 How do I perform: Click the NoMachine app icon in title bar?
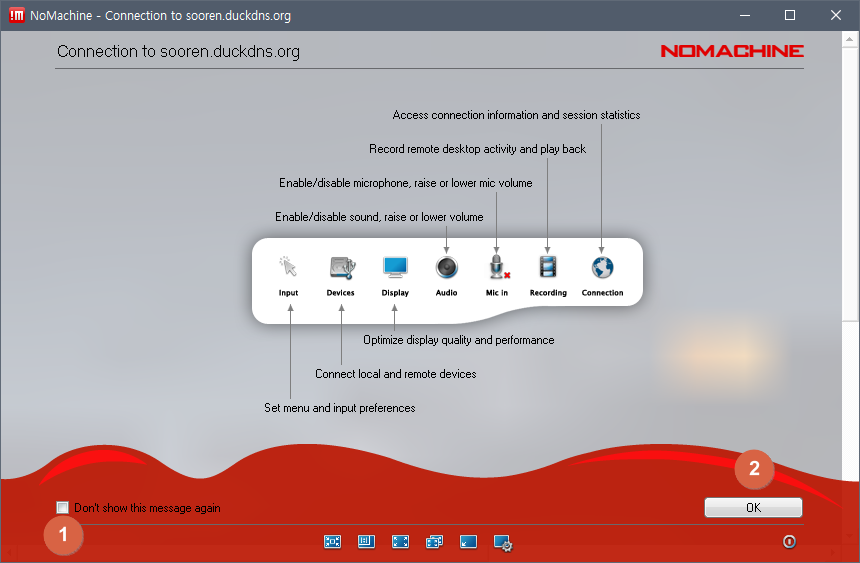[x=17, y=15]
